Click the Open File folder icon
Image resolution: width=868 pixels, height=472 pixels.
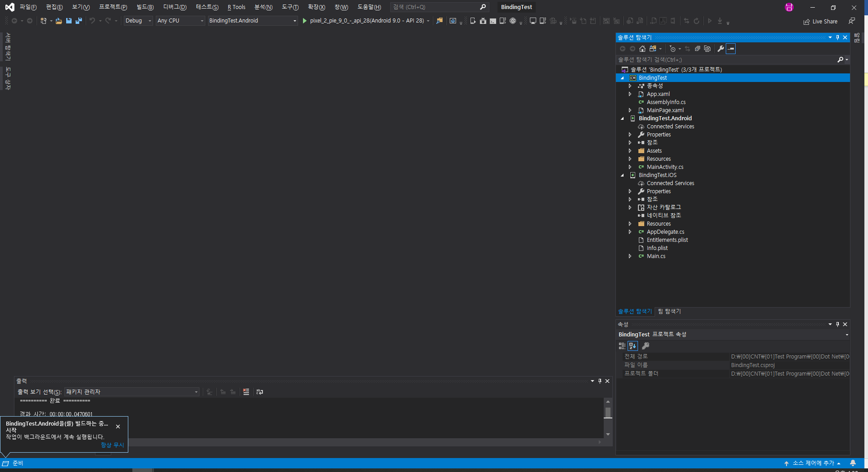coord(59,21)
